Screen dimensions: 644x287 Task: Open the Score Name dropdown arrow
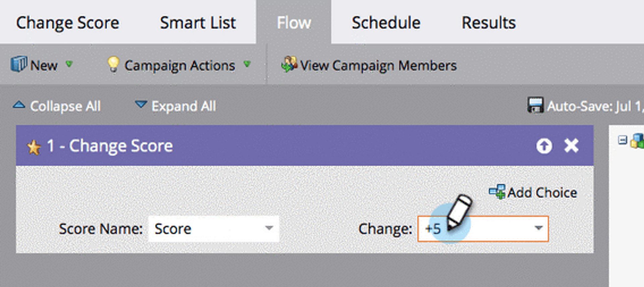pos(269,228)
